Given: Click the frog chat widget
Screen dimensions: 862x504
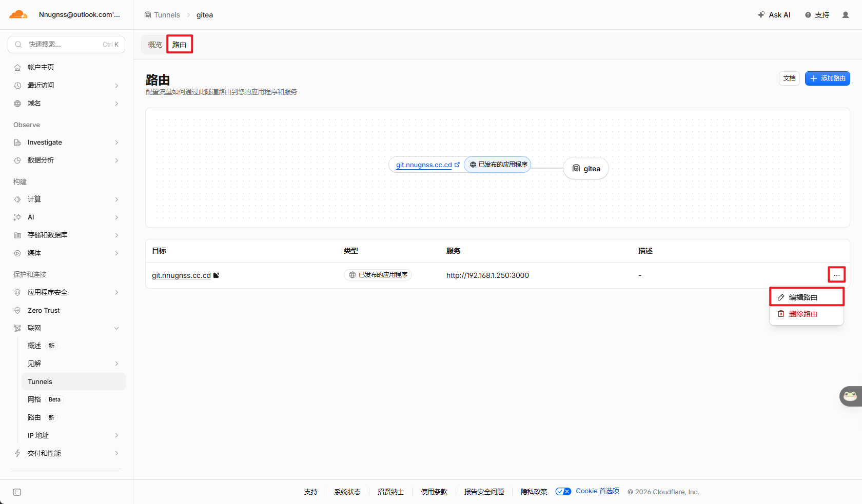Looking at the screenshot, I should coord(851,396).
